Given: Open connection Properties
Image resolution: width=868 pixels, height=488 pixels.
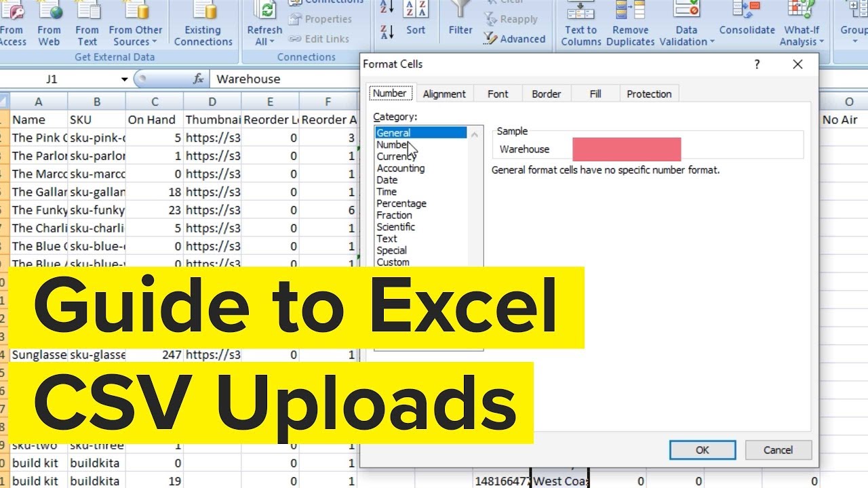Looking at the screenshot, I should point(321,19).
